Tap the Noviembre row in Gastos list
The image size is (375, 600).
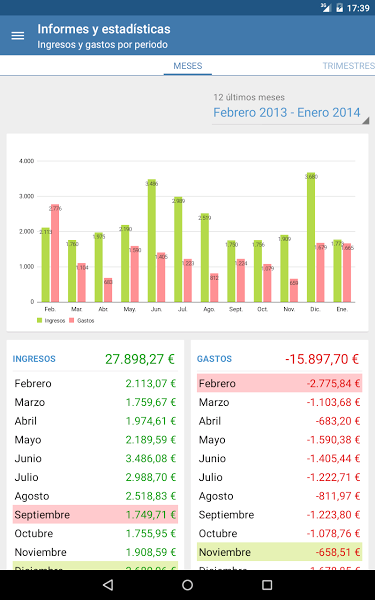coord(279,552)
